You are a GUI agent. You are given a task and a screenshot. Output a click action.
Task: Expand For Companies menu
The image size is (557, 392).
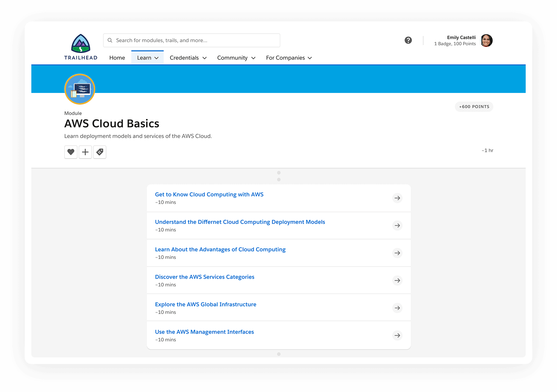click(289, 58)
